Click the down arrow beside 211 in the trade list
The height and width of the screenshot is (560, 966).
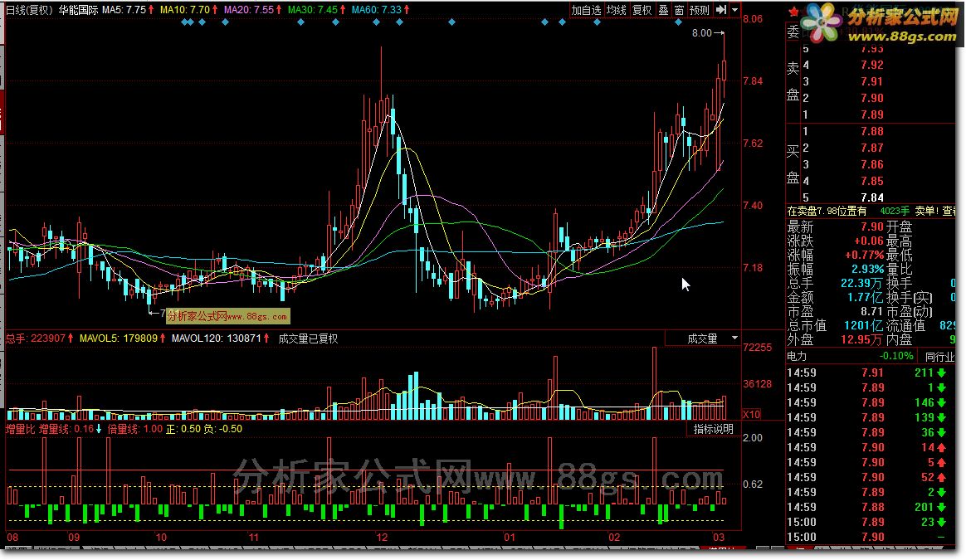click(941, 373)
